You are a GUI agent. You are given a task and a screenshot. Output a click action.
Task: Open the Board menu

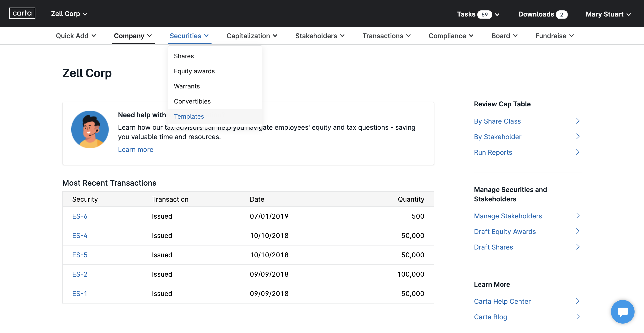pos(504,36)
